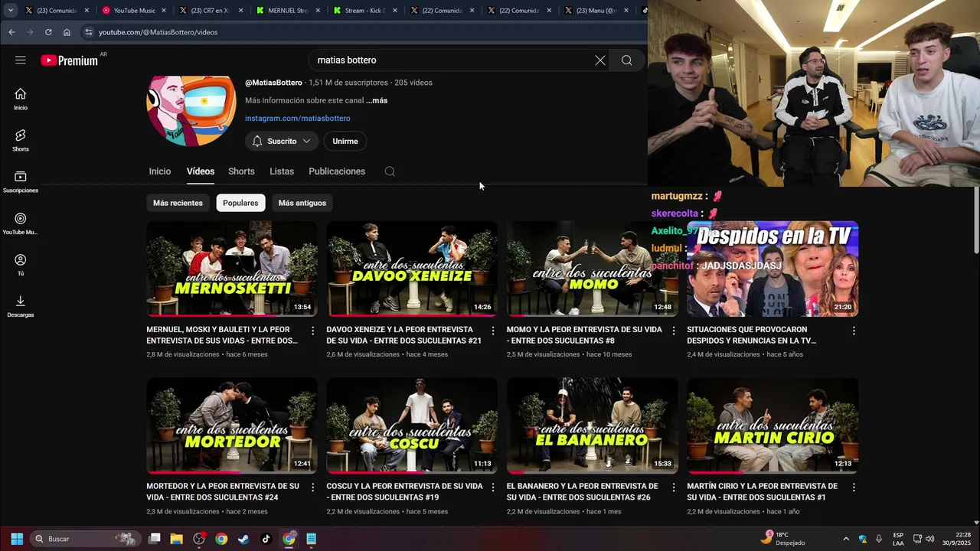The height and width of the screenshot is (551, 980).
Task: Open the Publicaciones channel tab
Action: coord(337,171)
